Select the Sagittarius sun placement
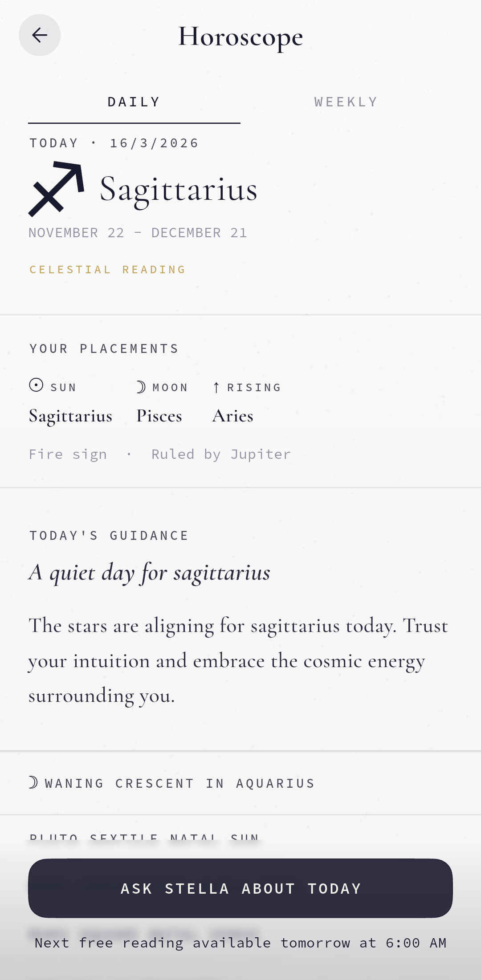481x980 pixels. 70,416
